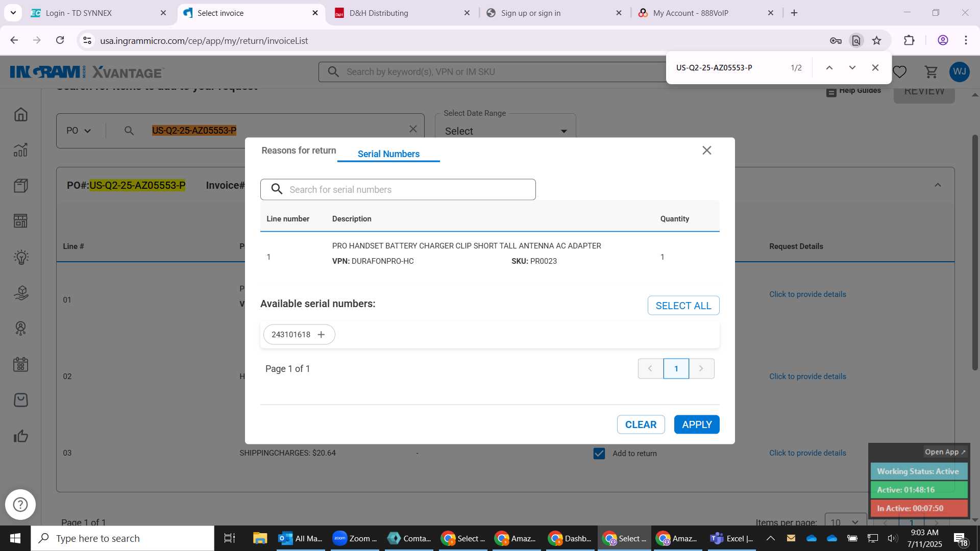Image resolution: width=980 pixels, height=551 pixels.
Task: Open Chrome's three-dot menu
Action: tap(966, 41)
